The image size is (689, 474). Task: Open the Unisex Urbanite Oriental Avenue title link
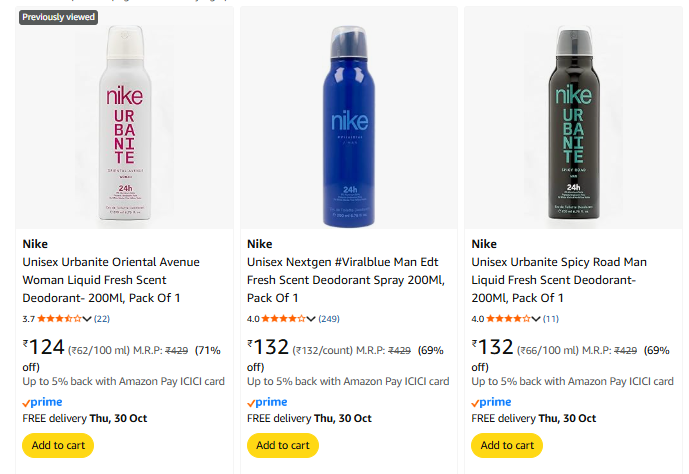pos(111,280)
